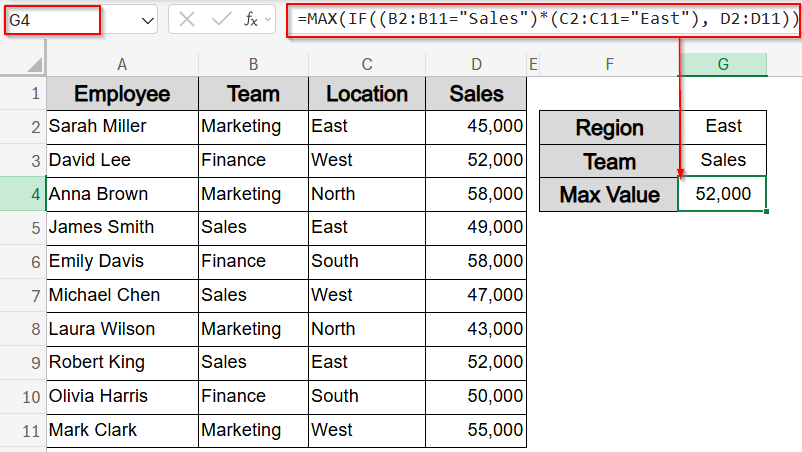802x452 pixels.
Task: Click the Enter checkmark formula icon
Action: pyautogui.click(x=221, y=20)
